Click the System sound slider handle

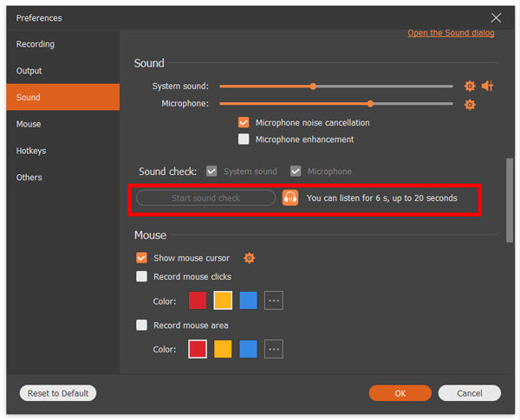(313, 87)
